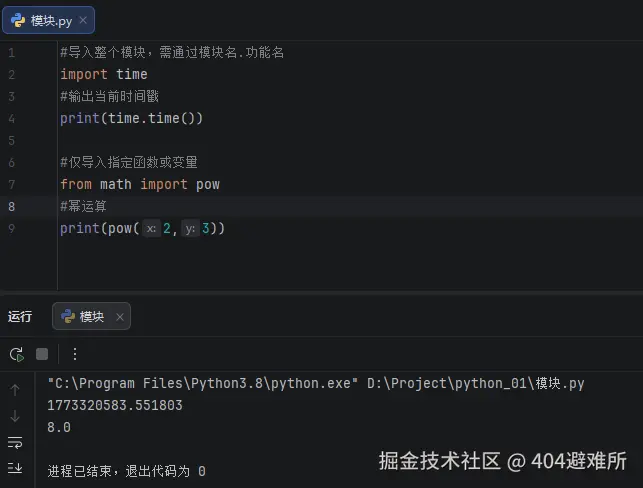Screen dimensions: 643x488
Task: Jump up the stack trace arrow
Action: click(15, 390)
